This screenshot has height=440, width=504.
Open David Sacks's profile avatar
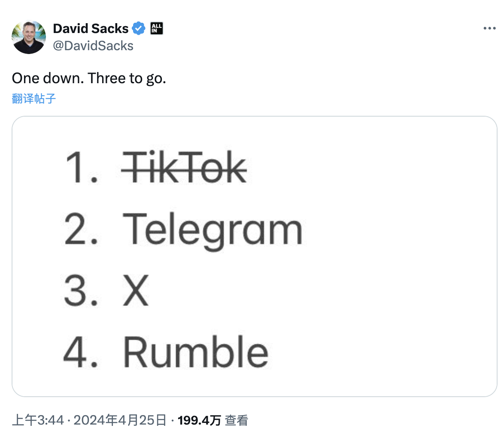coord(29,37)
